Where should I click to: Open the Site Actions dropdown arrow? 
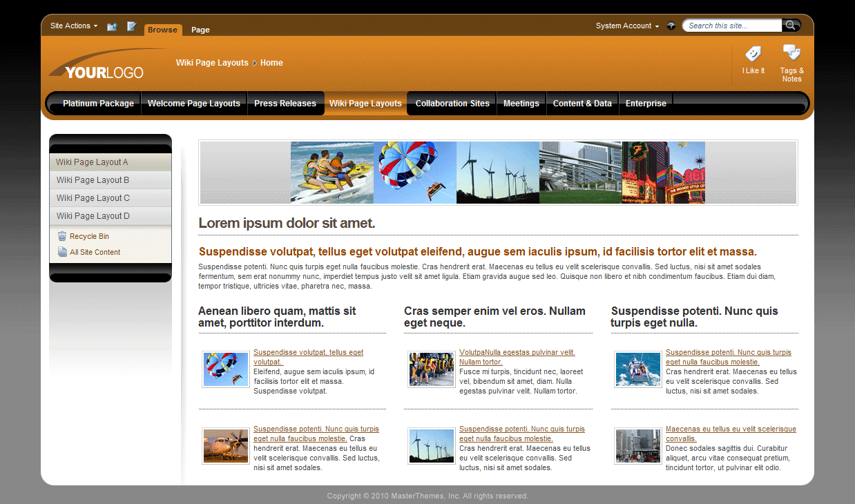tap(95, 26)
